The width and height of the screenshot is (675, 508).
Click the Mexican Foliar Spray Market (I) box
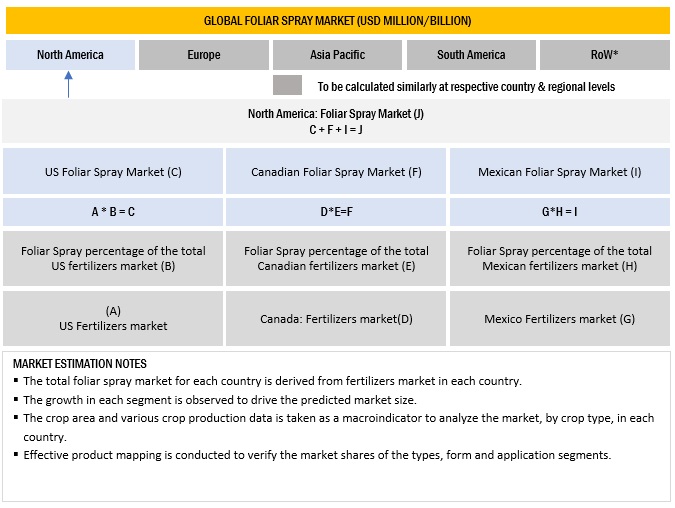coord(560,172)
